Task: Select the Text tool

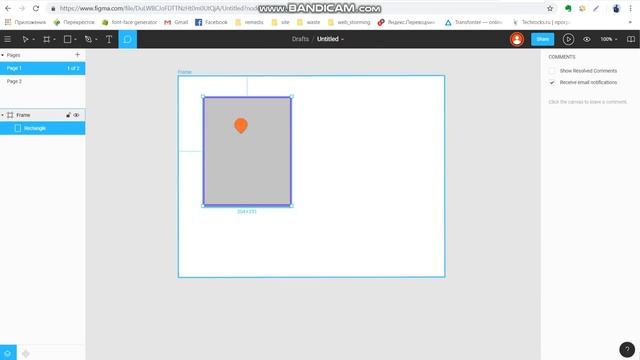Action: pos(109,39)
